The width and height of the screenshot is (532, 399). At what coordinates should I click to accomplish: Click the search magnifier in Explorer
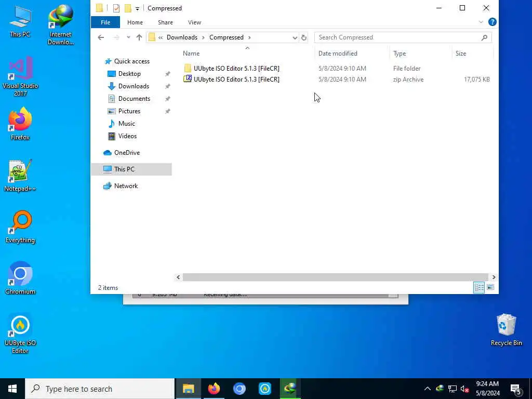tap(484, 37)
